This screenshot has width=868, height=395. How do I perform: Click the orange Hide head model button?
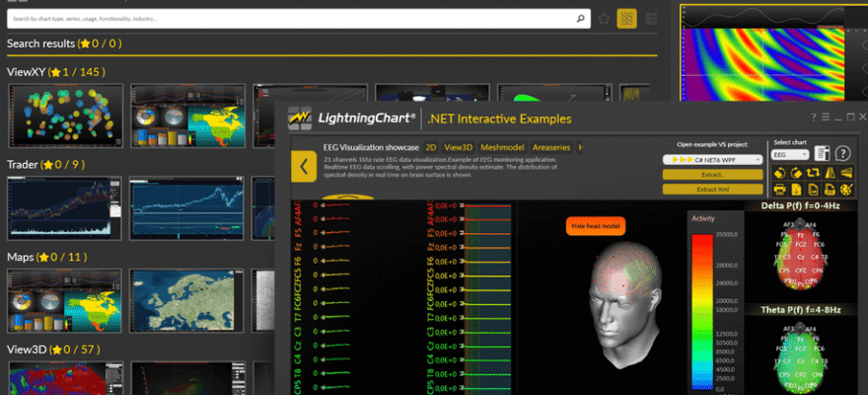point(596,225)
